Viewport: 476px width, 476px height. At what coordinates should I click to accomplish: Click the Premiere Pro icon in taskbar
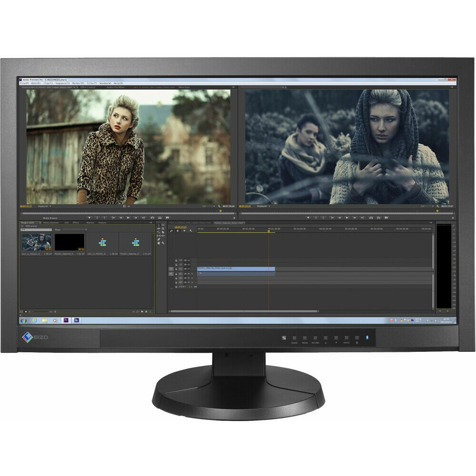click(x=67, y=320)
